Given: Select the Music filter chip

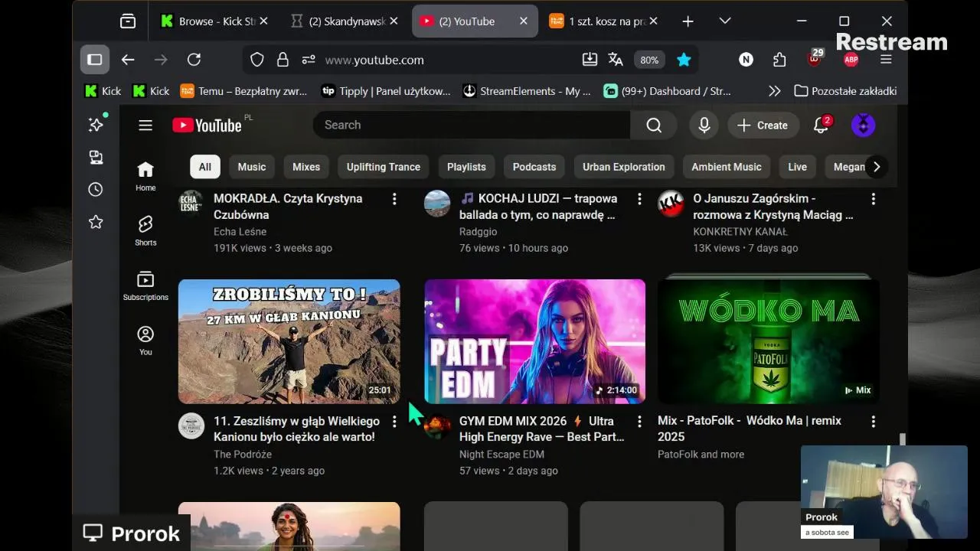Looking at the screenshot, I should (252, 167).
